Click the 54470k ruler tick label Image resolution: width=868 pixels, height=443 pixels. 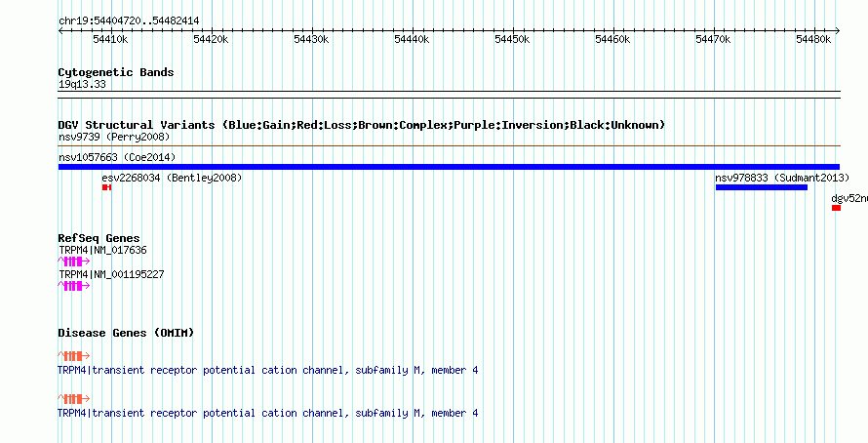tap(713, 39)
